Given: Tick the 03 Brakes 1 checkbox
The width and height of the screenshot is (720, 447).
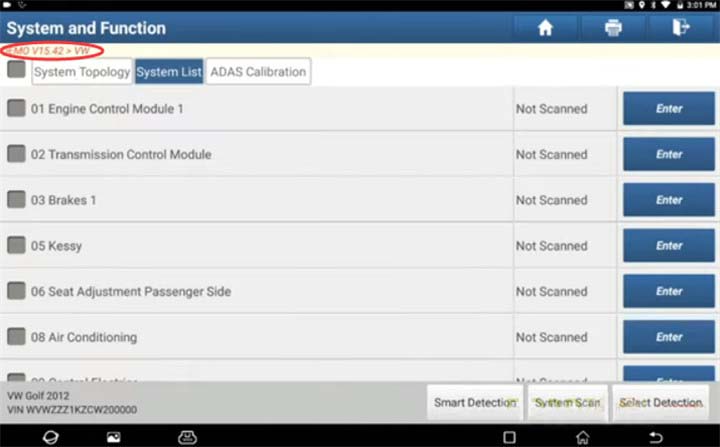Looking at the screenshot, I should coord(17,200).
